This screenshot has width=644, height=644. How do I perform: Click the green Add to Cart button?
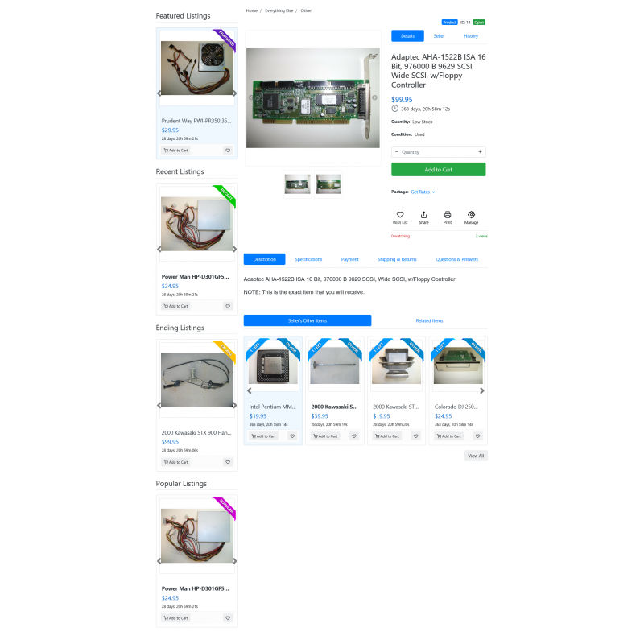pos(438,170)
